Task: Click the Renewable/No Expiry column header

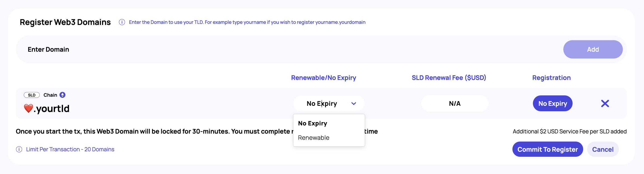Action: click(324, 78)
